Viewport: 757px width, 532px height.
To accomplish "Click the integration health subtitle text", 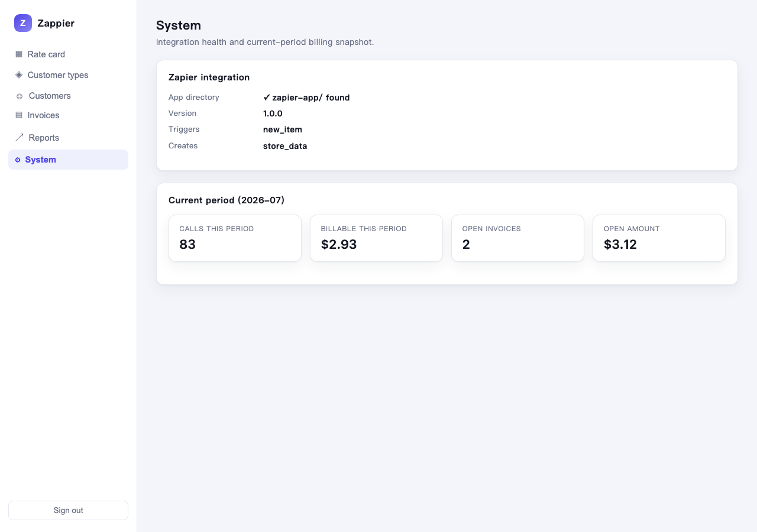I will click(265, 42).
